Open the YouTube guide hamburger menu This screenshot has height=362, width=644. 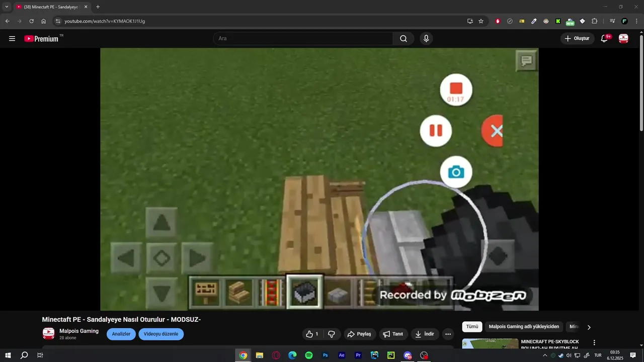(12, 38)
